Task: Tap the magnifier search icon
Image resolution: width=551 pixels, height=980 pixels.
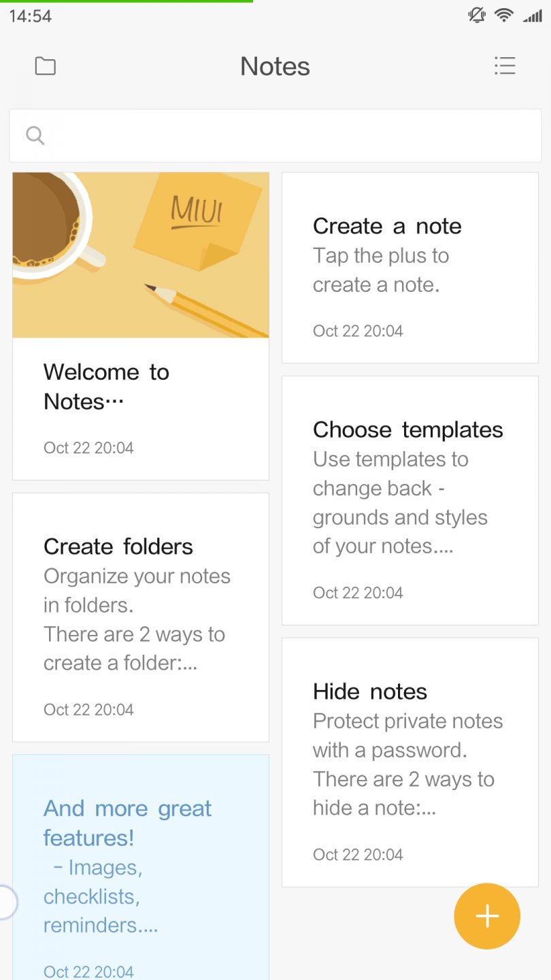Action: tap(35, 135)
